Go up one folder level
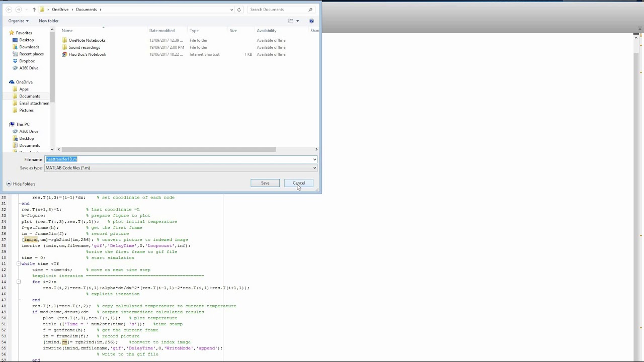The width and height of the screenshot is (644, 362). (34, 10)
